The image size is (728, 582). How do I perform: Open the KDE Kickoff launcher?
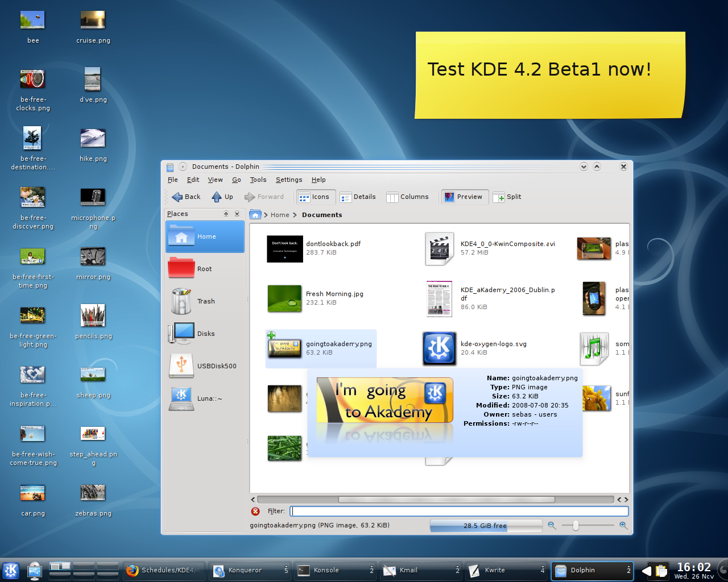(x=11, y=571)
